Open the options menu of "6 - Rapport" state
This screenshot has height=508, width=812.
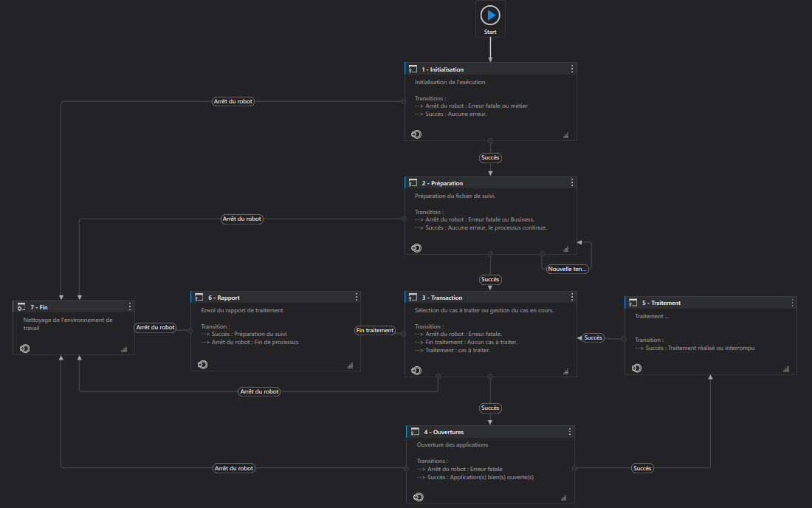(x=357, y=297)
